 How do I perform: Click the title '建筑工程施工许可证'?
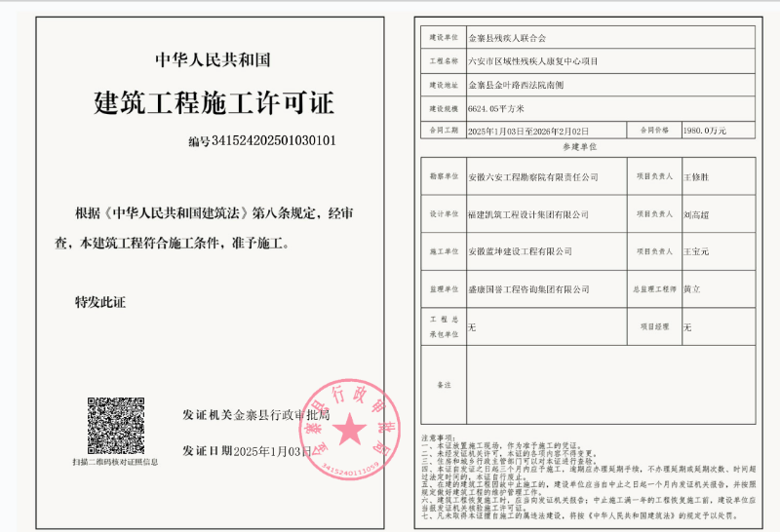214,103
